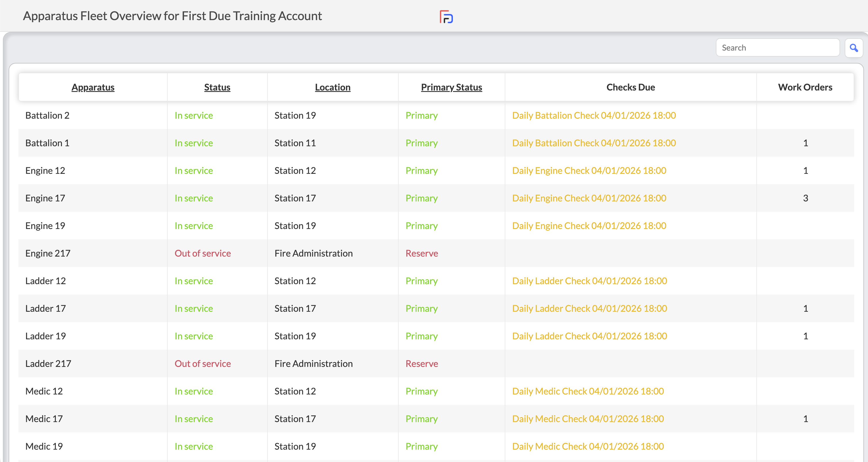Select the Battalion 1 apparatus name
This screenshot has width=868, height=462.
pos(47,143)
